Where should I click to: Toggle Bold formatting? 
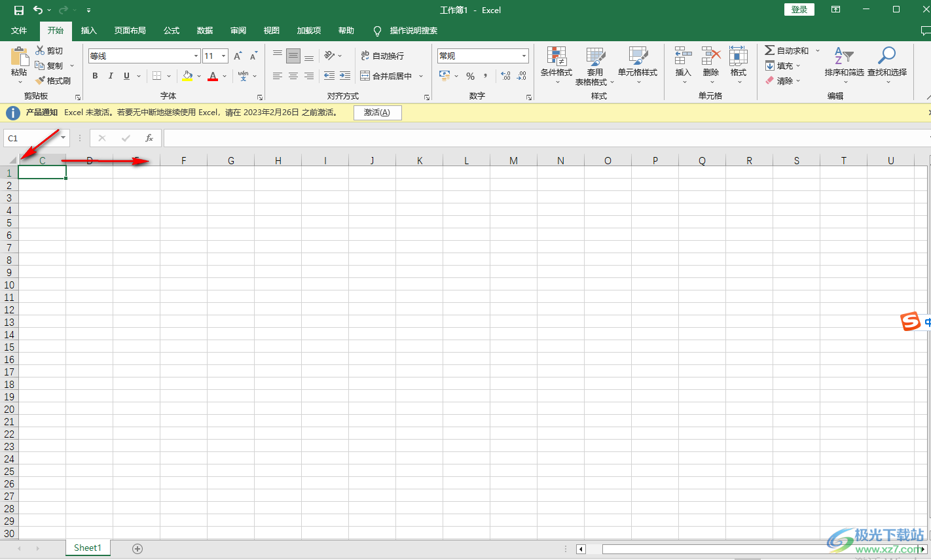click(x=95, y=77)
